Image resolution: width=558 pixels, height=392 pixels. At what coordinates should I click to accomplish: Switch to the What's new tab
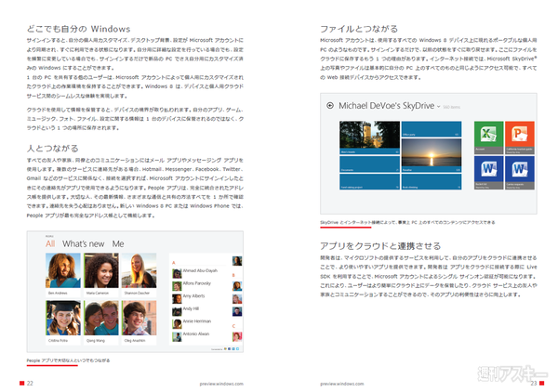coord(84,243)
